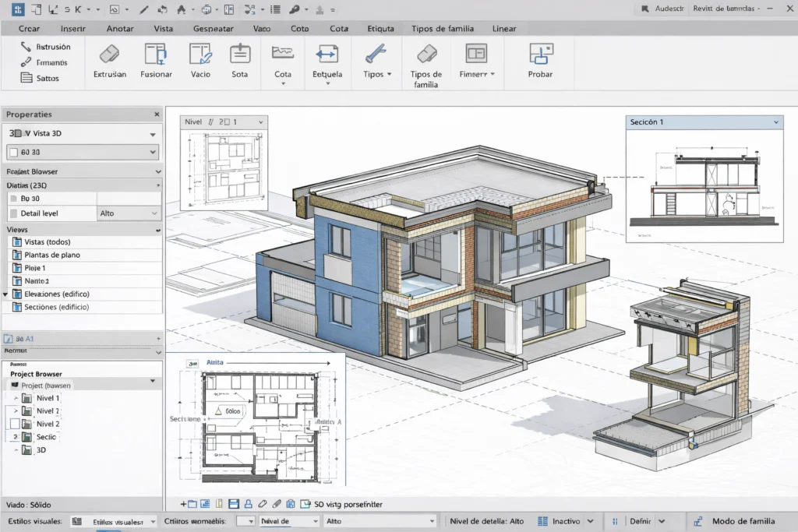
Task: Check the checkbox next to Nivel 2
Action: pyautogui.click(x=14, y=424)
